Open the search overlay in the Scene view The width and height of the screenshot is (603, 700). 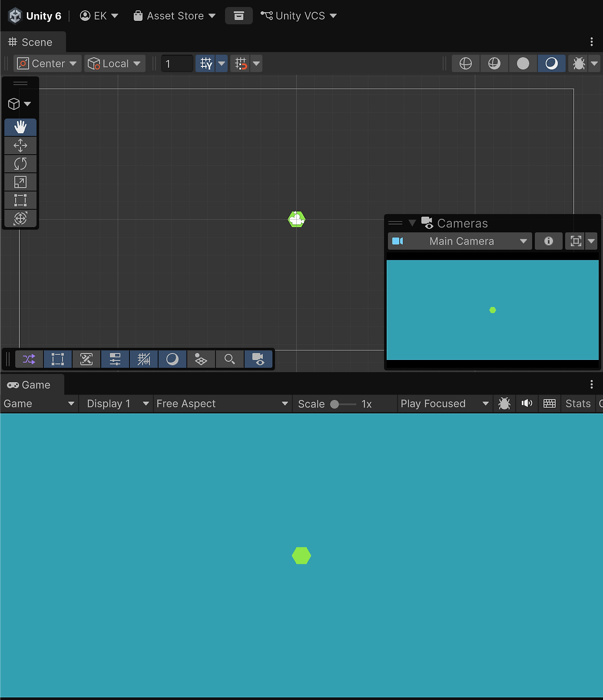229,359
